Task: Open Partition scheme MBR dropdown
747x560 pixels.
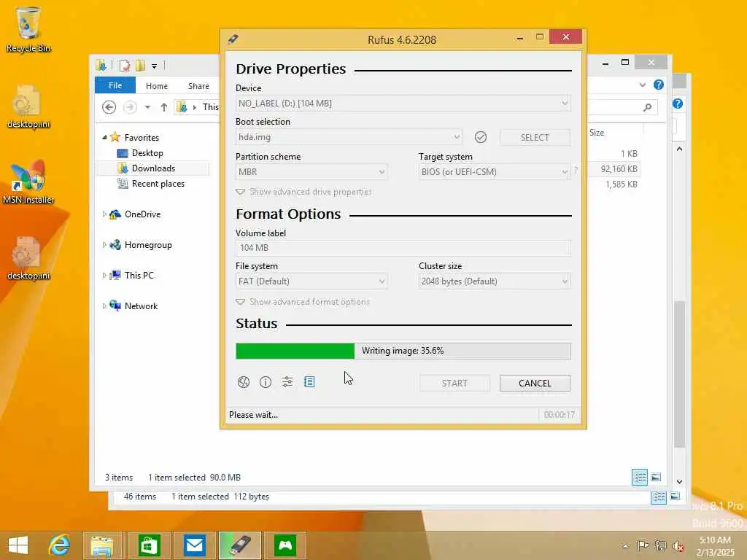Action: tap(311, 172)
